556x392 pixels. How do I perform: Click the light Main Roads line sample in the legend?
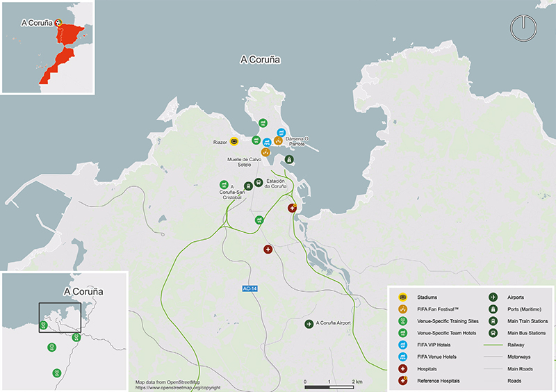click(x=493, y=369)
